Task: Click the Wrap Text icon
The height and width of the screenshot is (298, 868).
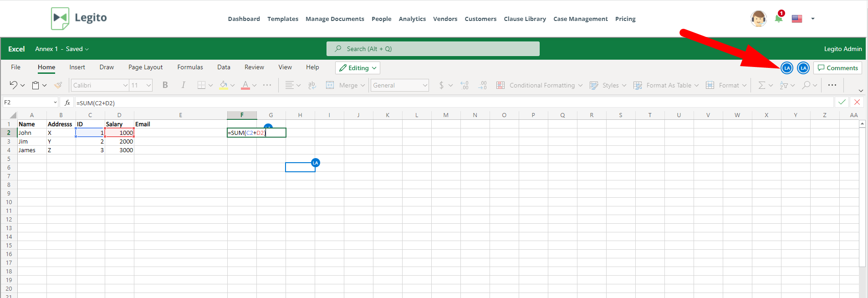Action: (x=312, y=85)
